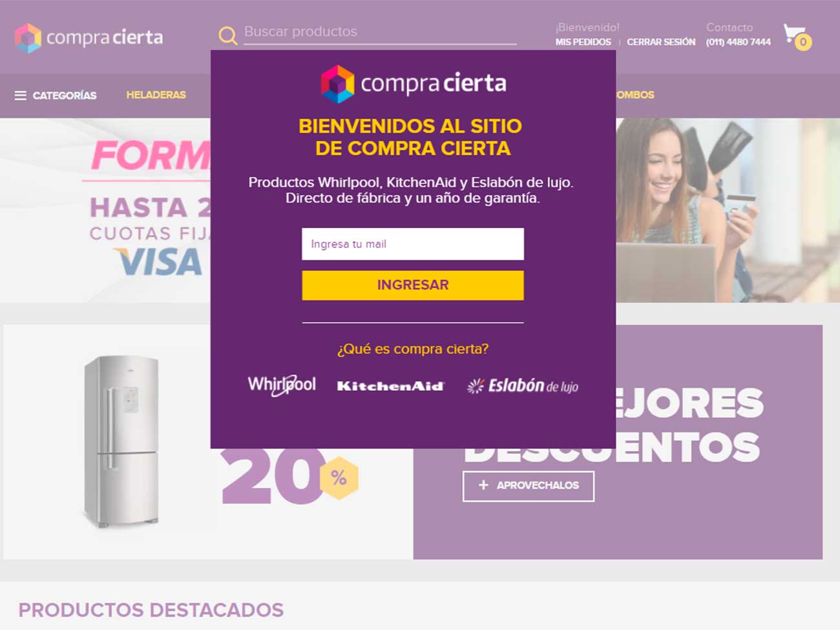840x630 pixels.
Task: Go to Mis Pedidos
Action: coord(583,42)
